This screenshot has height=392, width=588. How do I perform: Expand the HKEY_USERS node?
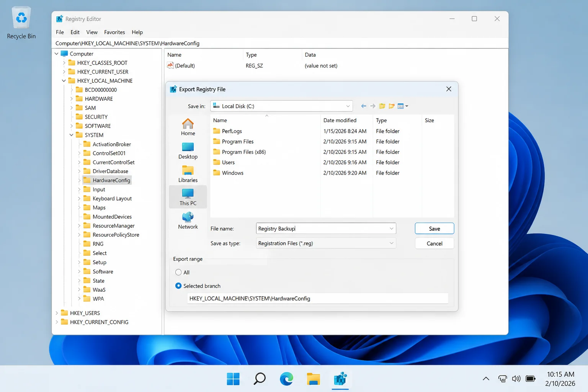pyautogui.click(x=57, y=313)
